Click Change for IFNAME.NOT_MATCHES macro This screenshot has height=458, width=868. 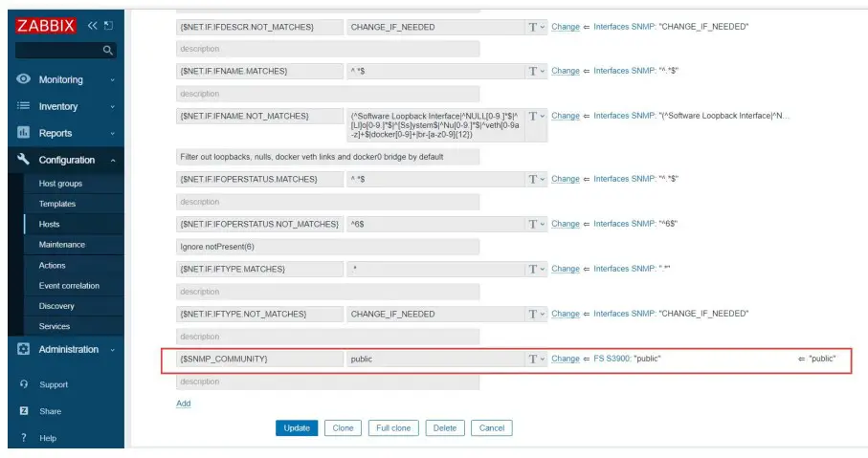[566, 116]
